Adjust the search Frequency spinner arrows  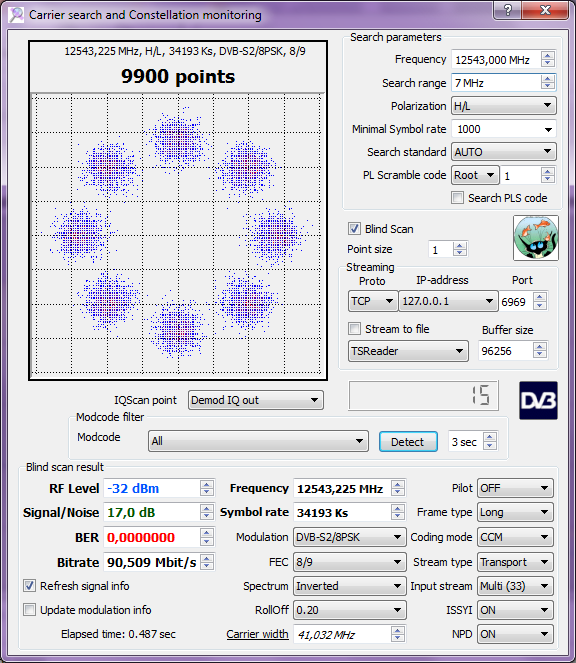coord(548,60)
